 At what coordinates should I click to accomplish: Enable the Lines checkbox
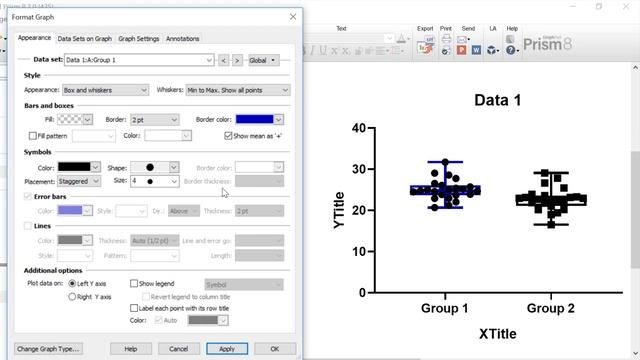pos(28,226)
